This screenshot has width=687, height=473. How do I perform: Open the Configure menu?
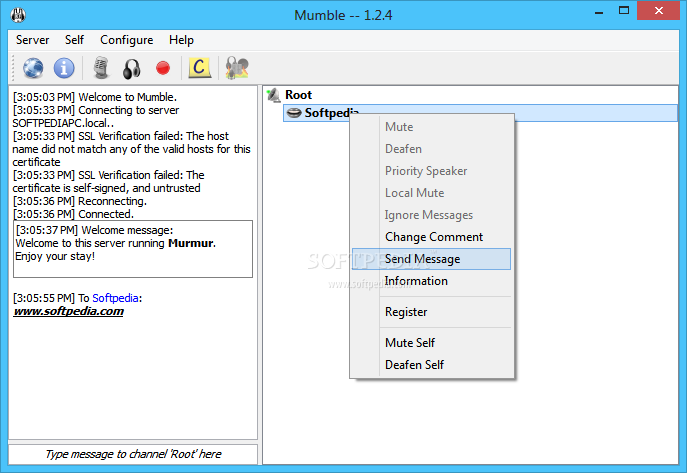pos(127,40)
